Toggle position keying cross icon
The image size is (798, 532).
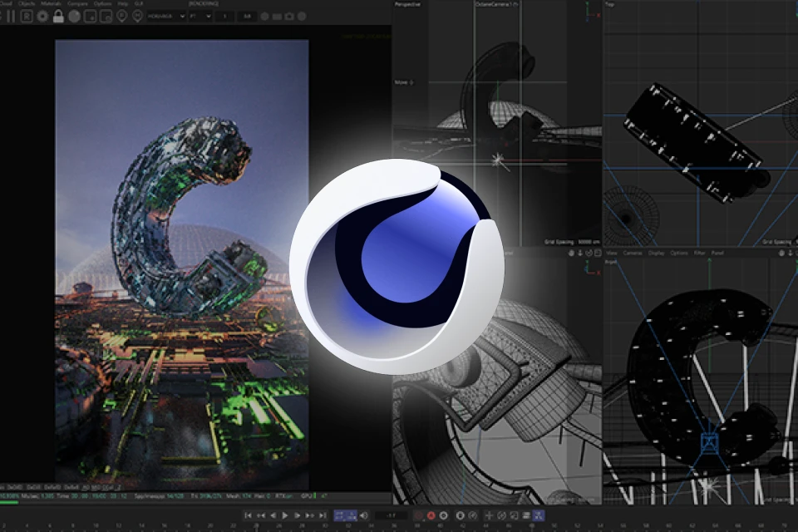[489, 515]
